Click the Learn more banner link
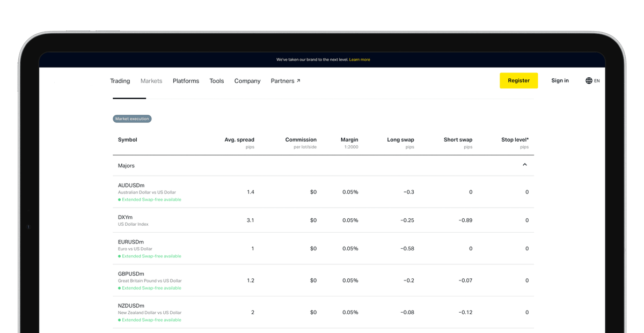This screenshot has width=644, height=333. click(x=360, y=60)
